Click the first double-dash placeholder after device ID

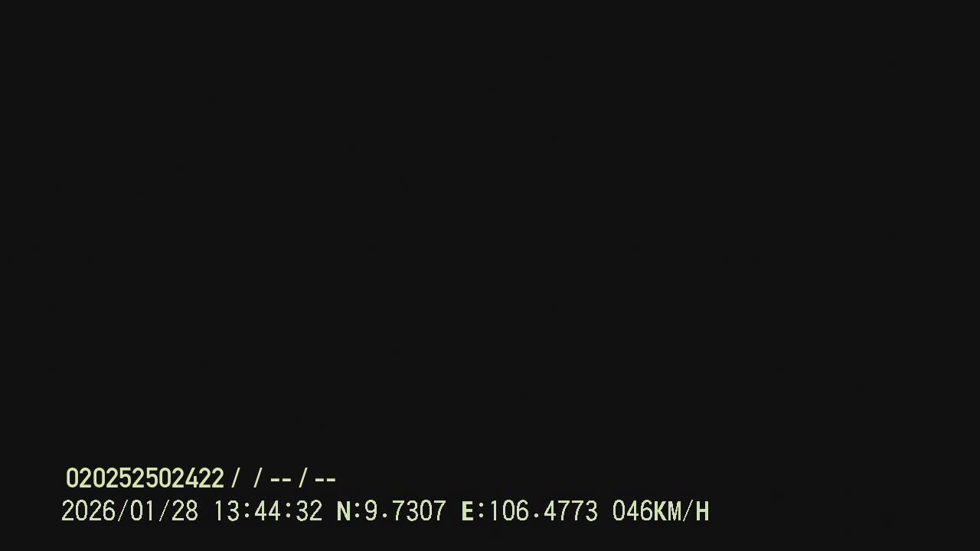pyautogui.click(x=281, y=480)
